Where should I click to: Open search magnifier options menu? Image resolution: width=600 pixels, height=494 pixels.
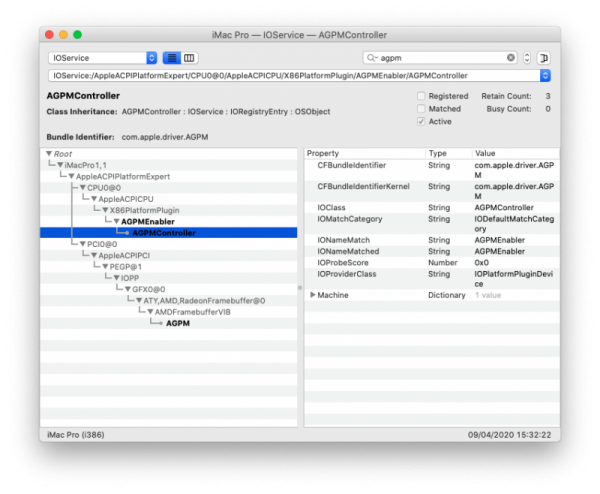[x=372, y=58]
